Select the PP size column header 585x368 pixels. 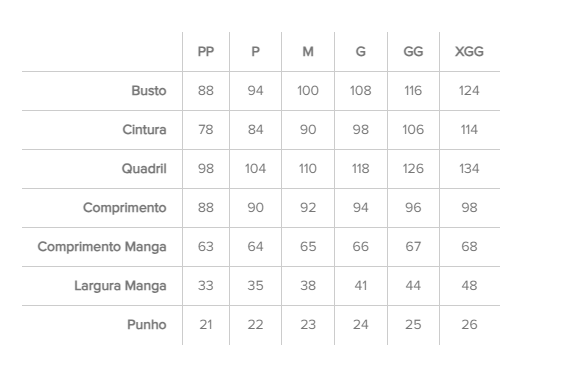pyautogui.click(x=206, y=52)
